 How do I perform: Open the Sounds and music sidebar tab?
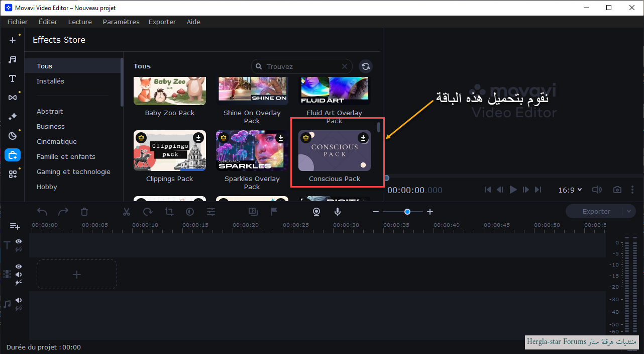coord(13,59)
